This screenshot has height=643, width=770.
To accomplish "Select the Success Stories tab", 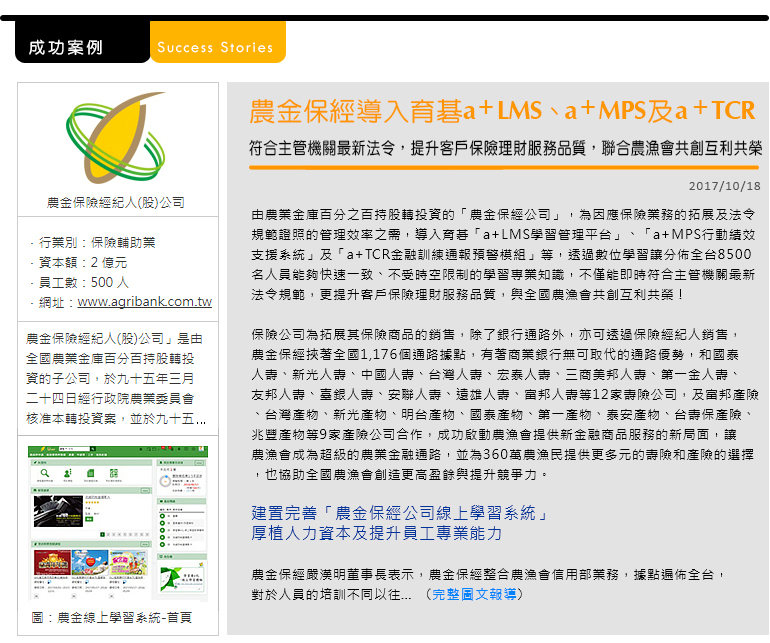I will (x=218, y=42).
